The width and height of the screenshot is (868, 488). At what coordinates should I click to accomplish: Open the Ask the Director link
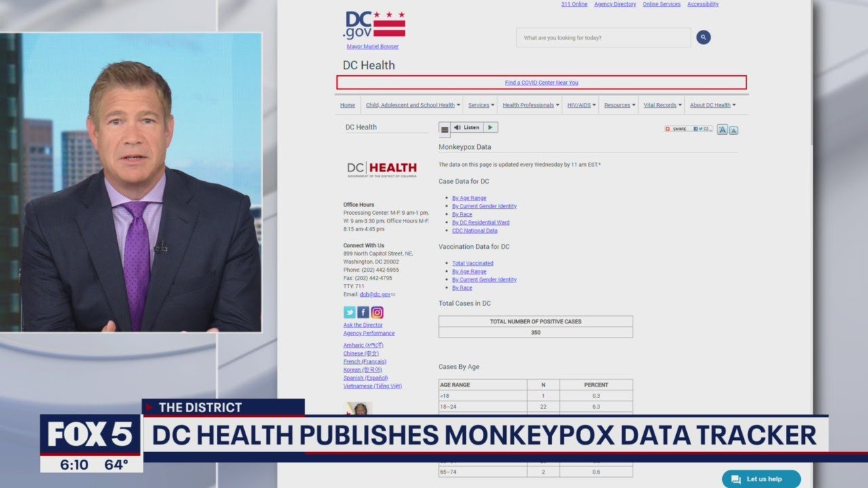[363, 325]
